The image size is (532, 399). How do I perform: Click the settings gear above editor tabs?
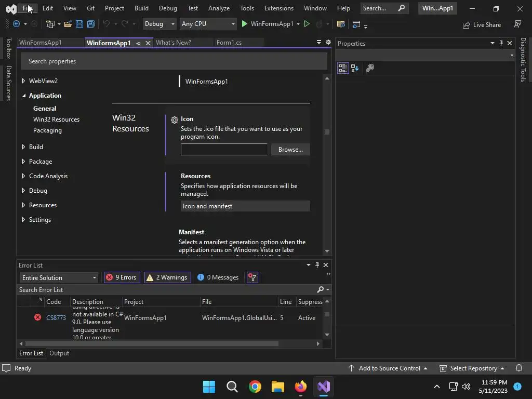328,42
